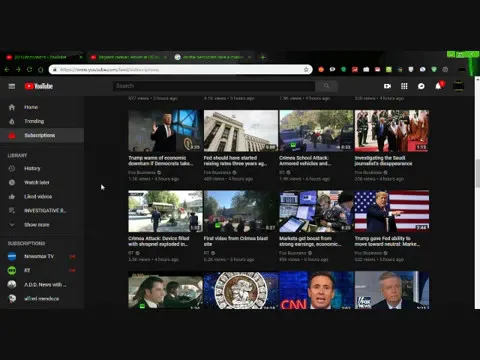Play the Saudi red carpet video thumbnail

tap(392, 131)
